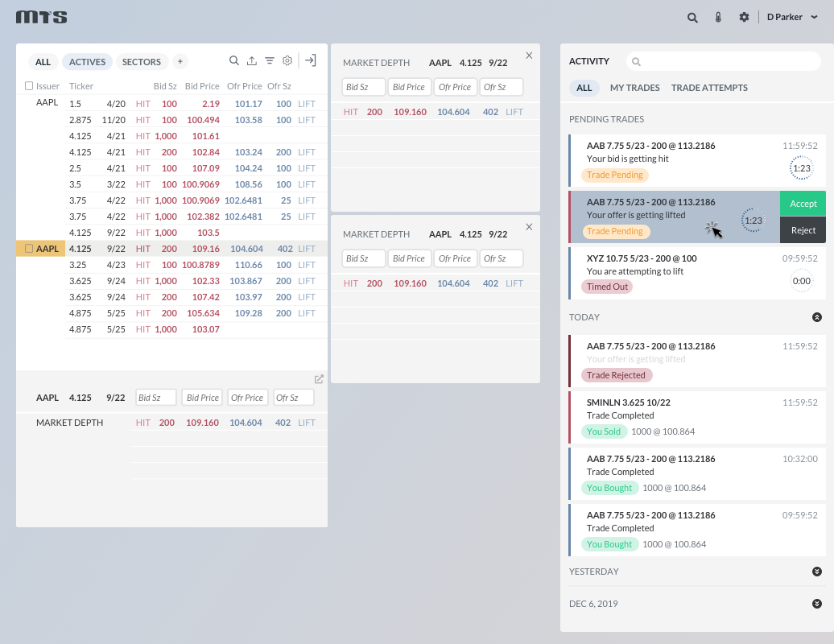834x644 pixels.
Task: Click HIT in the 3.25 4/23 row
Action: [x=143, y=265]
